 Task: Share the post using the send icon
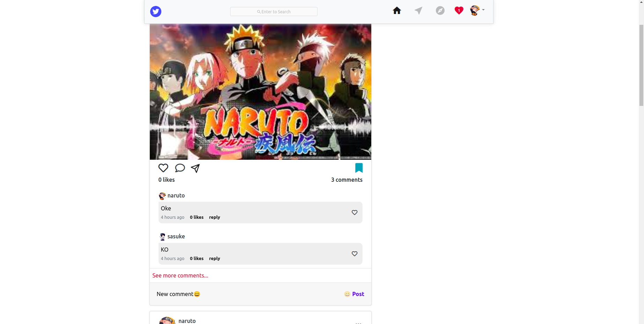tap(195, 168)
